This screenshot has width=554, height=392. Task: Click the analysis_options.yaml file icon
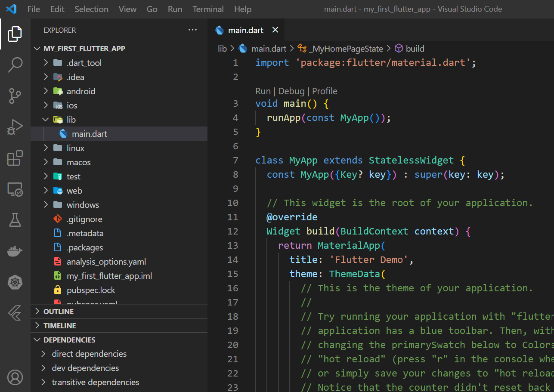pyautogui.click(x=57, y=262)
